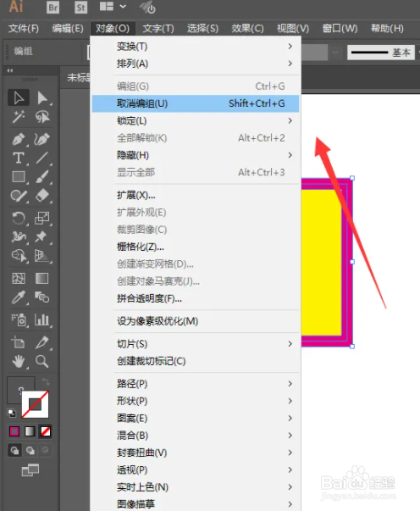Select the Curvature tool
Viewport: 420px width, 511px height.
tap(42, 139)
